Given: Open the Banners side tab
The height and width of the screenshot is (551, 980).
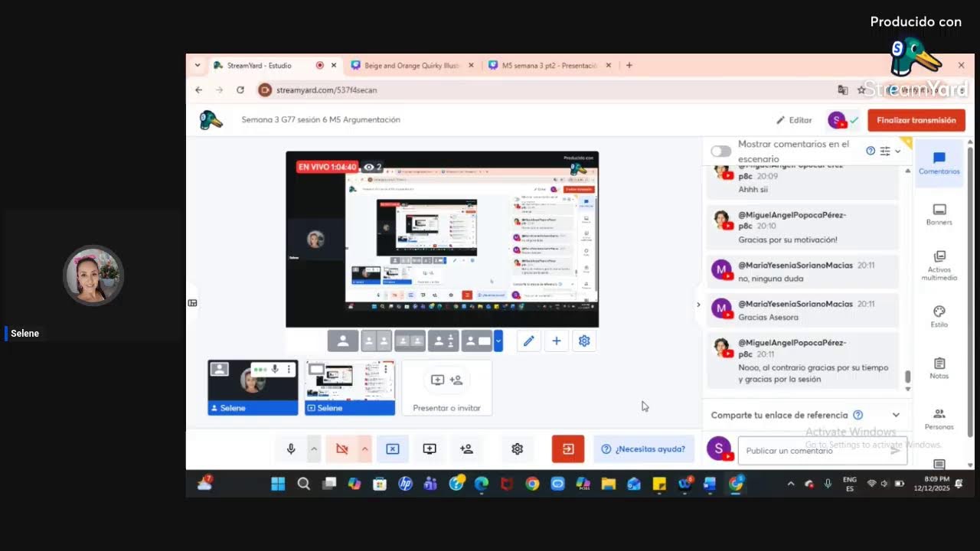Looking at the screenshot, I should tap(939, 214).
